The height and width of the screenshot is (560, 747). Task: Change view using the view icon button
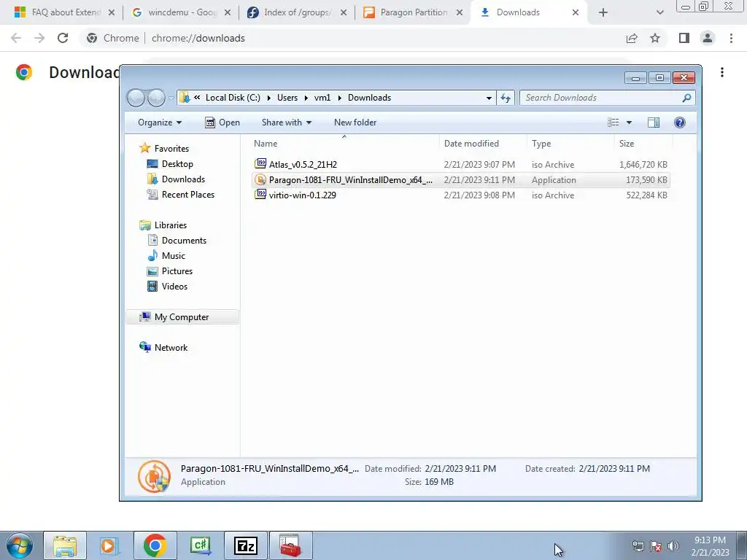pyautogui.click(x=613, y=122)
